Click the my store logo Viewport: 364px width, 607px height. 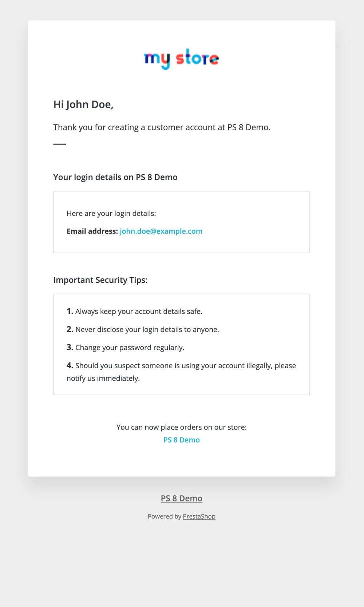pyautogui.click(x=182, y=59)
